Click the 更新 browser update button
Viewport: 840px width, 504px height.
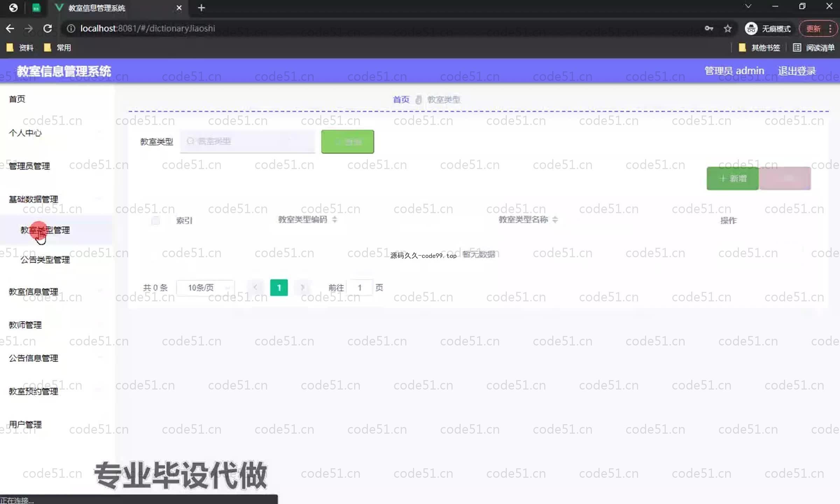coord(813,28)
